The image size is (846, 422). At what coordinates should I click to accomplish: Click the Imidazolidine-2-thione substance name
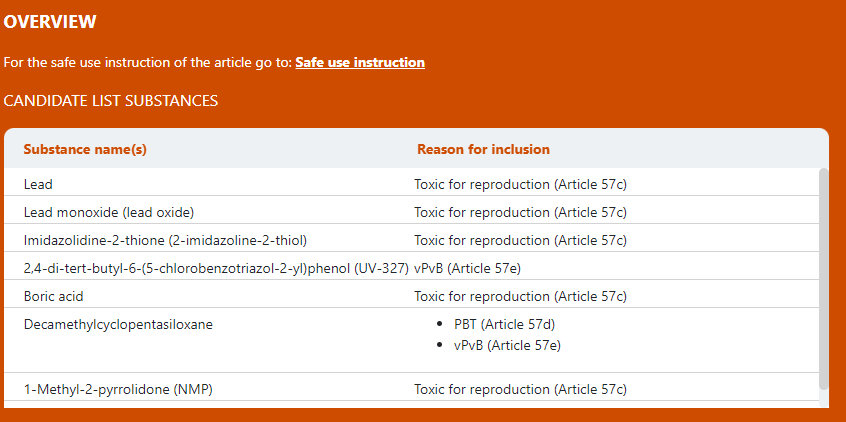(165, 240)
